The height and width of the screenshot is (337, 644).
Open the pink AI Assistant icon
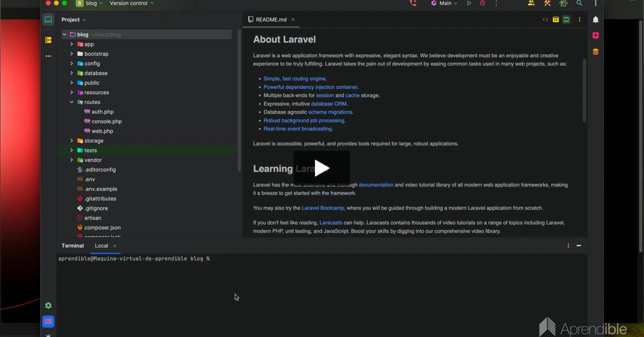(596, 35)
